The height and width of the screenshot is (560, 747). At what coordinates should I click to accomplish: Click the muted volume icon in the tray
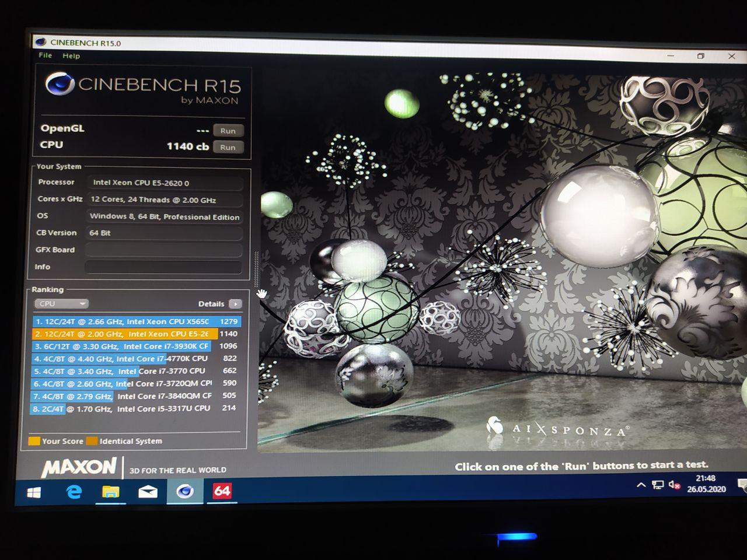click(674, 485)
